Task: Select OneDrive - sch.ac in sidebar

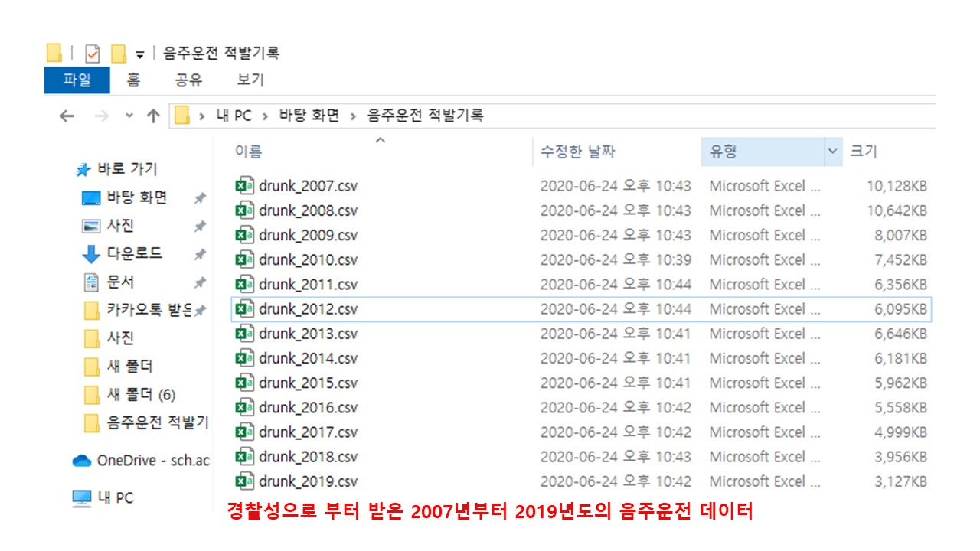Action: 153,460
